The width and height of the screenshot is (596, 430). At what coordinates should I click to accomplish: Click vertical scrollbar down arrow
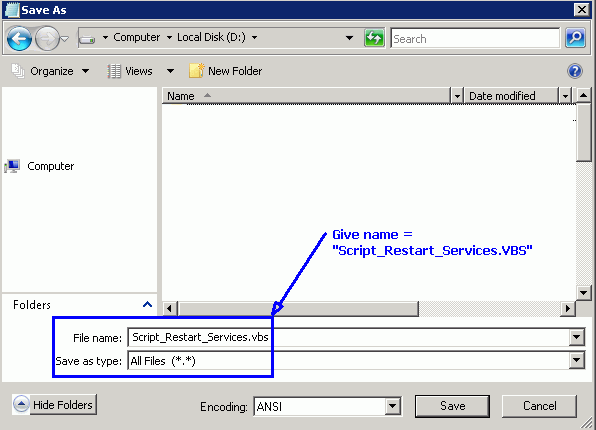pyautogui.click(x=583, y=293)
